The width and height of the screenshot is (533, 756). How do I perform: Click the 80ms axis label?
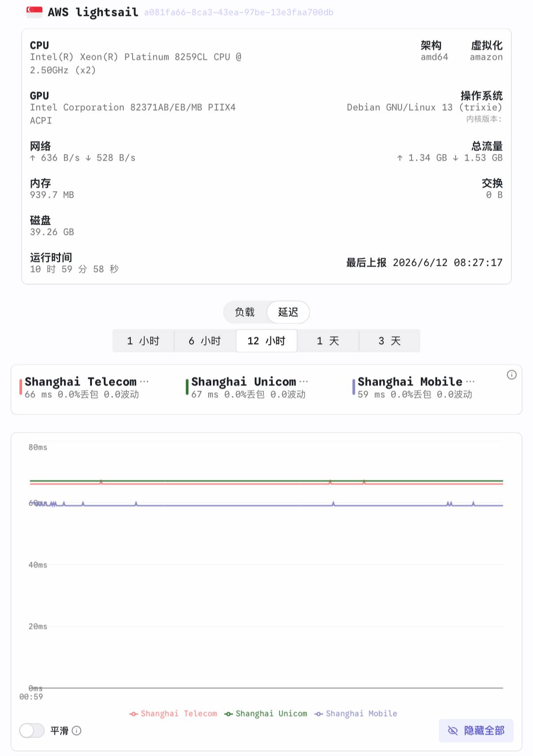click(38, 447)
